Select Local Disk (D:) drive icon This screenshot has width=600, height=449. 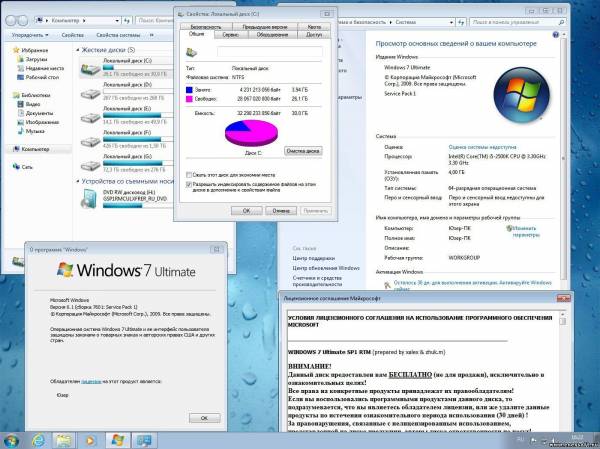click(90, 93)
